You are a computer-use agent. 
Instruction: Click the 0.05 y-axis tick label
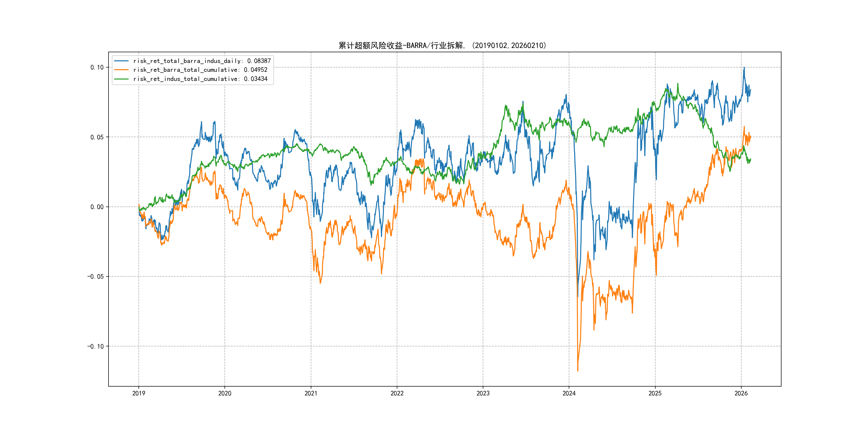(x=97, y=137)
